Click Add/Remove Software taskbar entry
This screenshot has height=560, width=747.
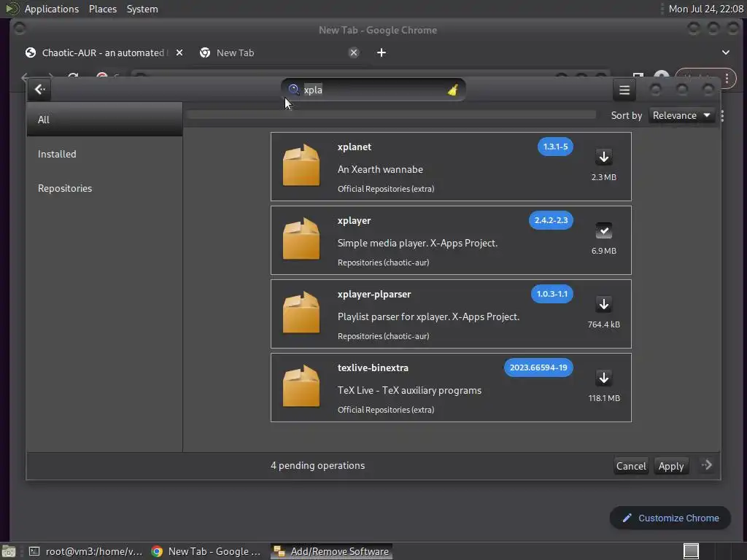(x=332, y=551)
